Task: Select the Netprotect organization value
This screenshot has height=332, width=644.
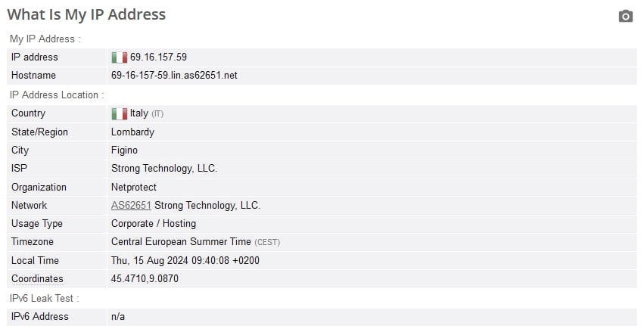Action: [133, 187]
